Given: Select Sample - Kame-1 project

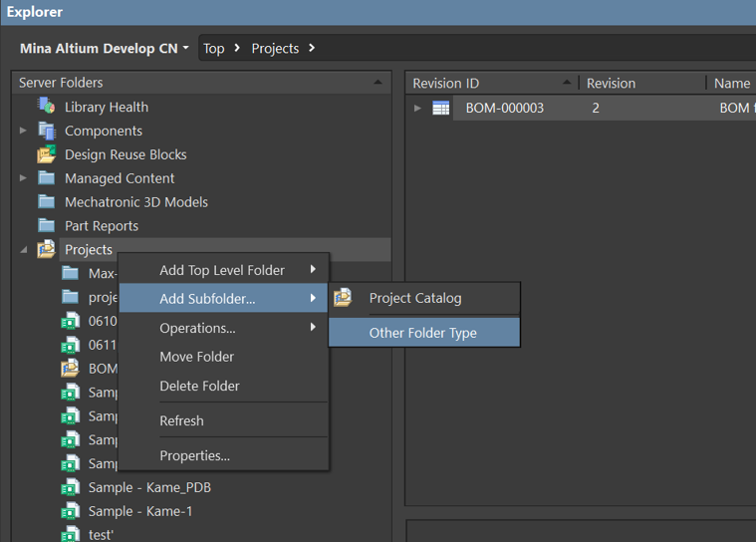Looking at the screenshot, I should tap(140, 511).
